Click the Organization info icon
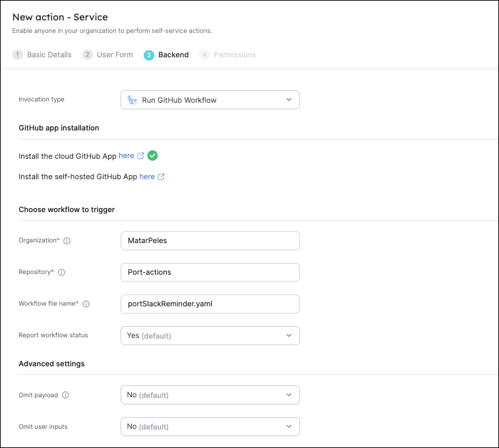This screenshot has height=448, width=499. [67, 240]
